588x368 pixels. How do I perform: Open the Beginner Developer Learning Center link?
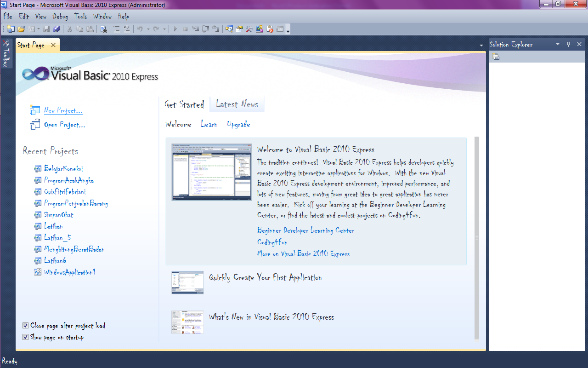pos(305,230)
